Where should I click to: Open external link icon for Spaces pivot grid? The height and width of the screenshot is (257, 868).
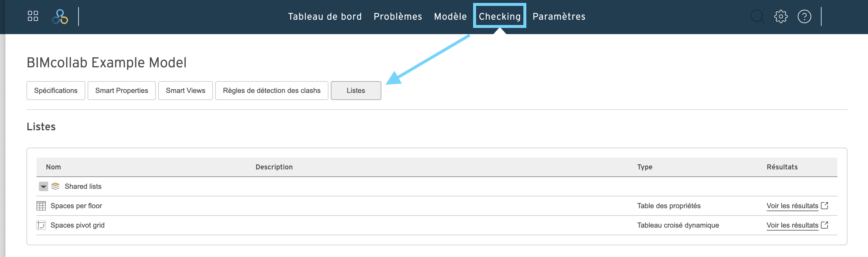pyautogui.click(x=824, y=225)
